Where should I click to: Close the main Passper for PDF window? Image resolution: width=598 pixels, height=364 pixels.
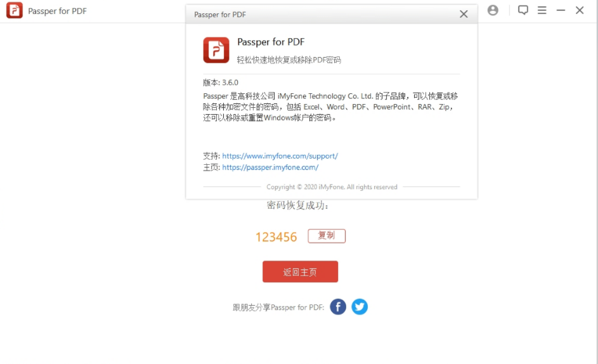point(580,10)
